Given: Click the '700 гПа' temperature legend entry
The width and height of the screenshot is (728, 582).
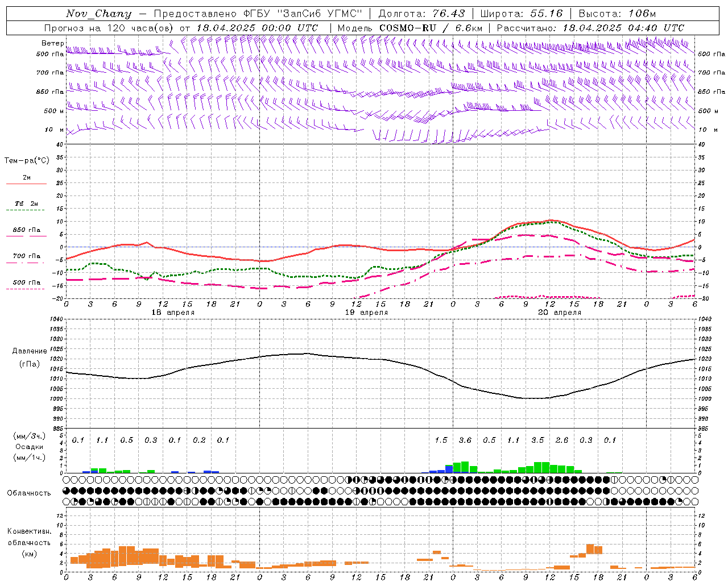Looking at the screenshot, I should point(27,256).
